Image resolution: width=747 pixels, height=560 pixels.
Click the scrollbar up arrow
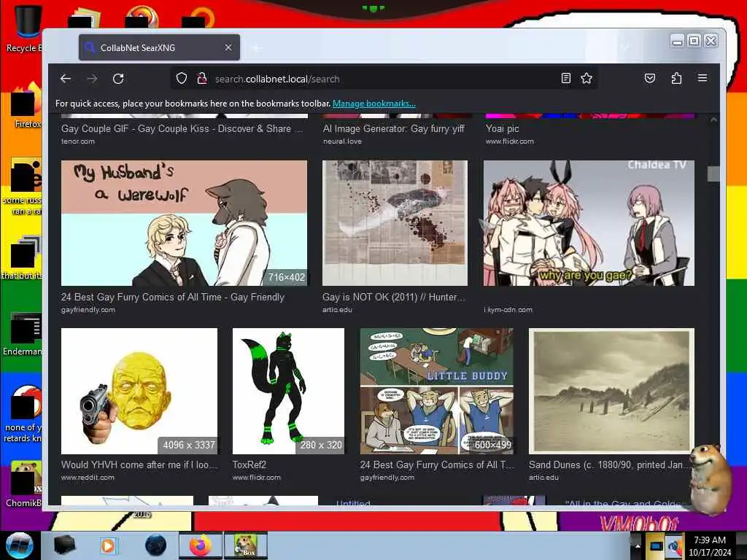[x=713, y=120]
